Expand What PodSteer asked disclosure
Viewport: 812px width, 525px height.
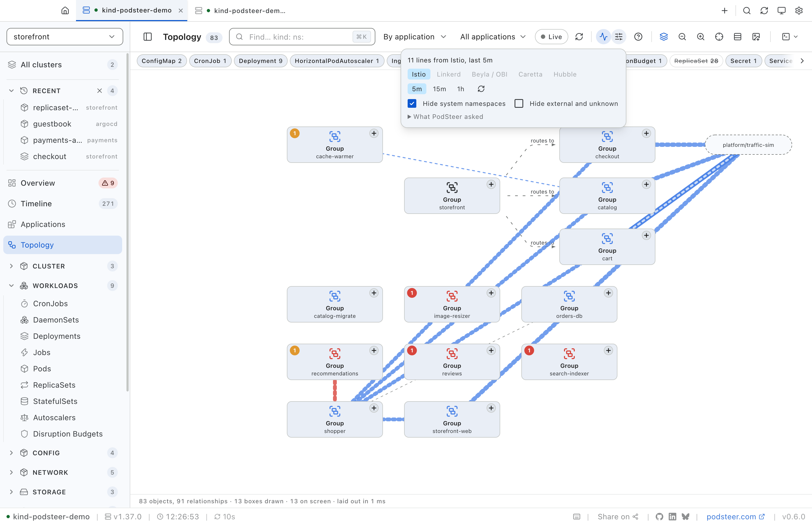(x=445, y=116)
